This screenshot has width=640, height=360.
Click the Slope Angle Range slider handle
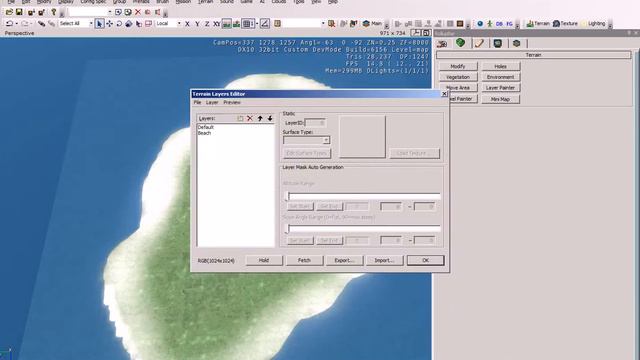click(287, 229)
